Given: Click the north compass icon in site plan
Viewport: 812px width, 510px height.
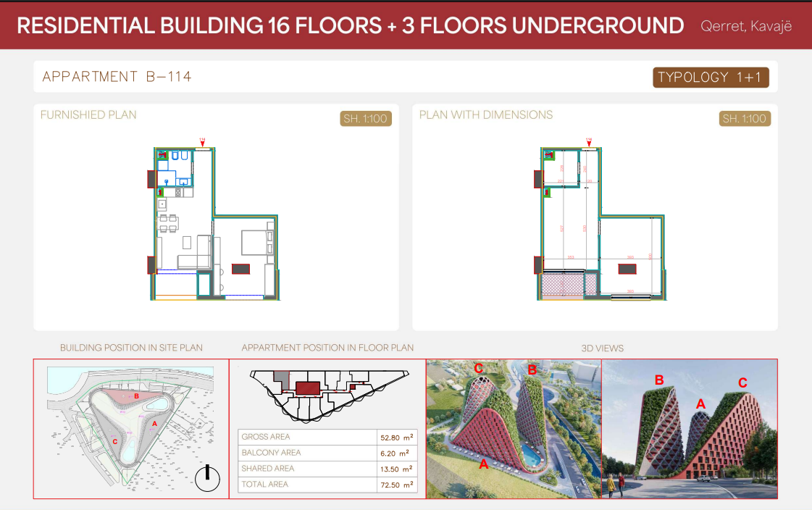Looking at the screenshot, I should pos(207,478).
